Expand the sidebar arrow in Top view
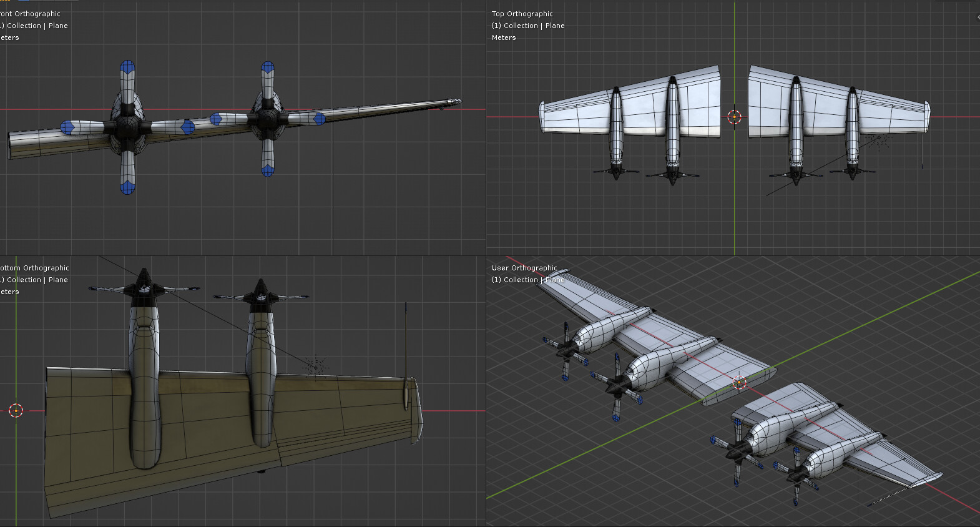 click(978, 17)
